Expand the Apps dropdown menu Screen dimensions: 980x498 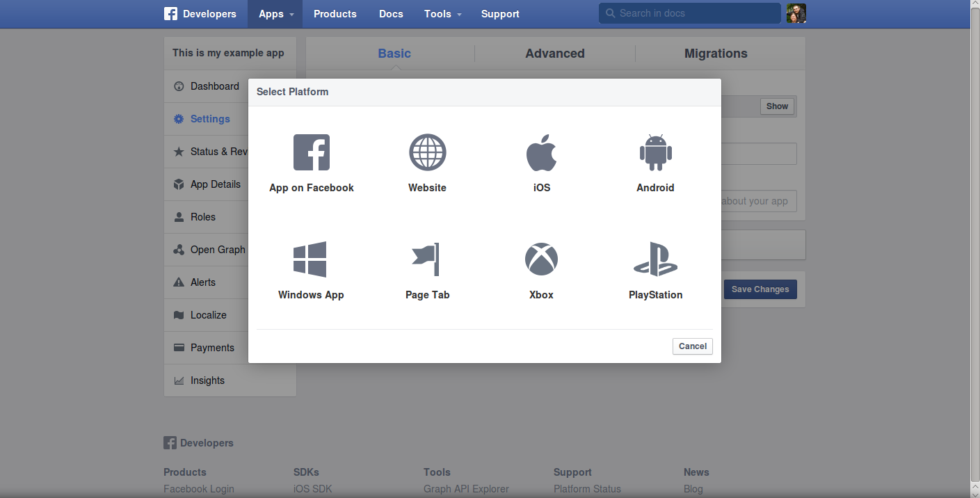(x=275, y=14)
